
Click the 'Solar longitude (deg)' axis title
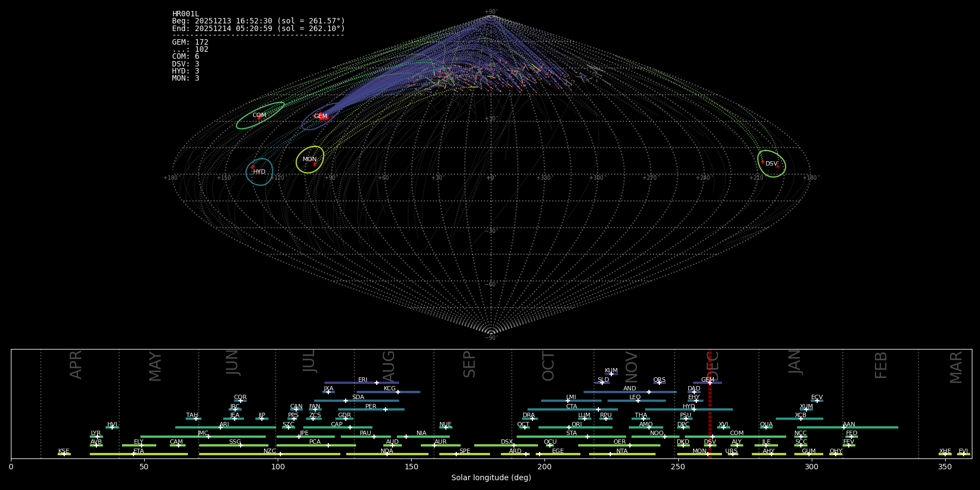click(491, 478)
